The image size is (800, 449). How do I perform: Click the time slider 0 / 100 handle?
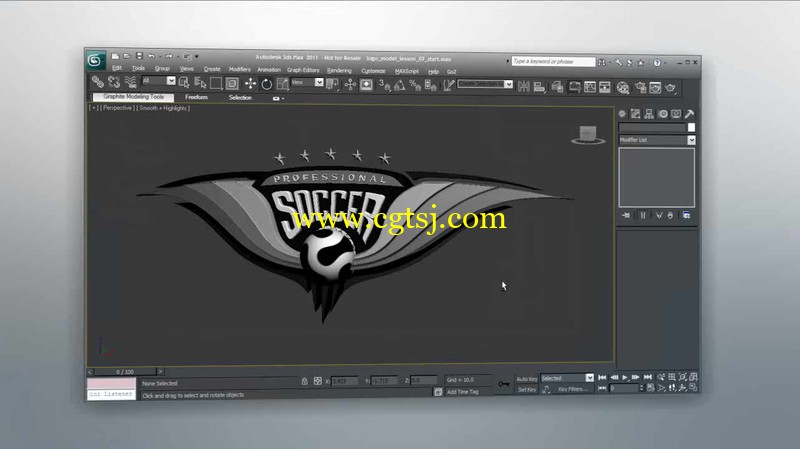(x=125, y=372)
